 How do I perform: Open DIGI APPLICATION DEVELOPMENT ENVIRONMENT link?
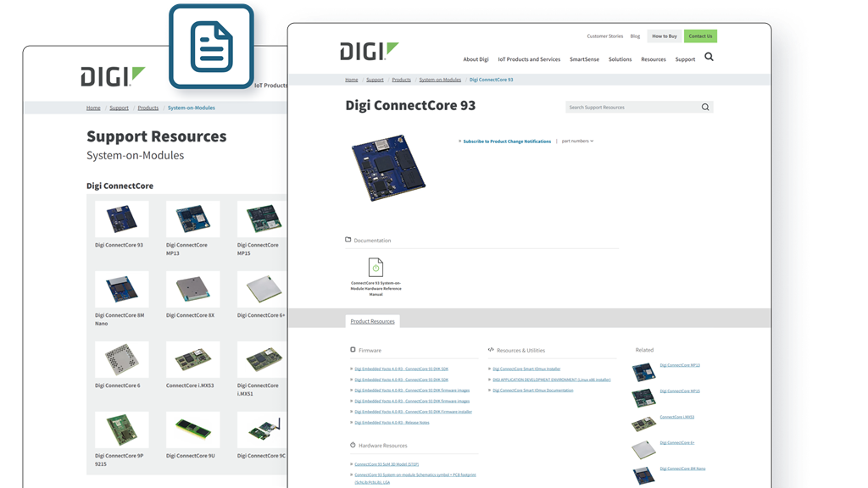tap(551, 380)
